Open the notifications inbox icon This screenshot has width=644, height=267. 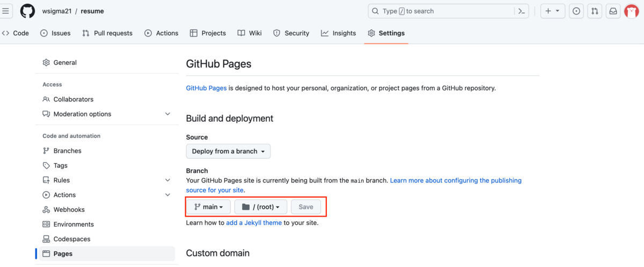[x=613, y=11]
